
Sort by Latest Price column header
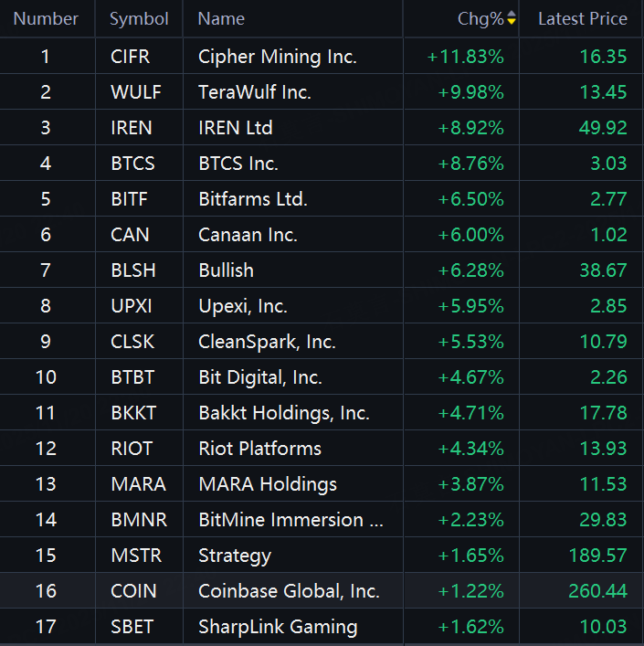pyautogui.click(x=582, y=18)
